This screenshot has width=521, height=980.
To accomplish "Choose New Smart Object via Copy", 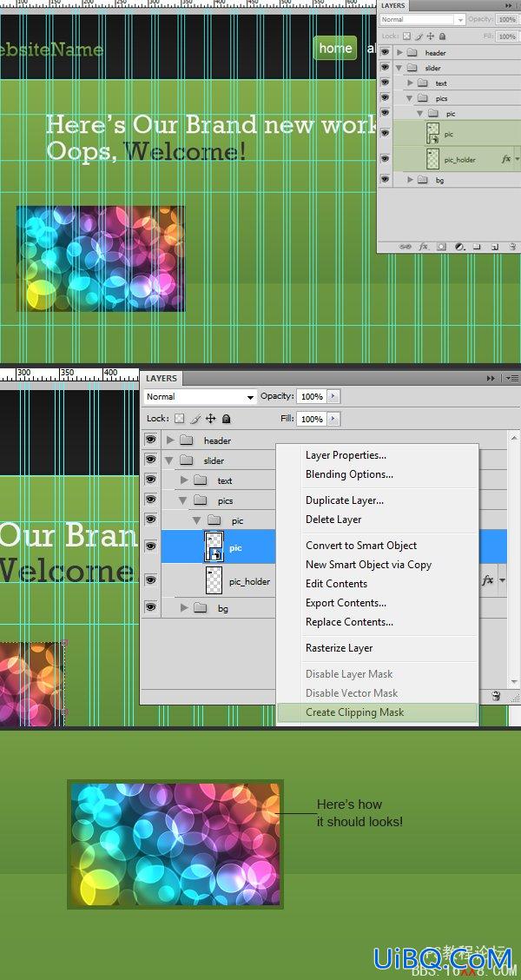I will pos(368,565).
